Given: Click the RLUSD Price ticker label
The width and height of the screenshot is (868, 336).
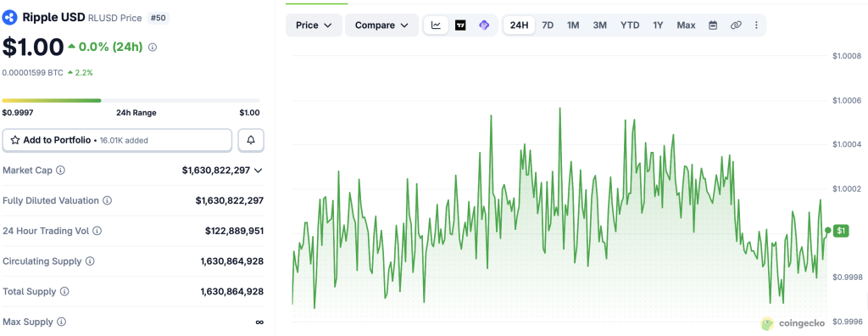Looking at the screenshot, I should pyautogui.click(x=115, y=18).
